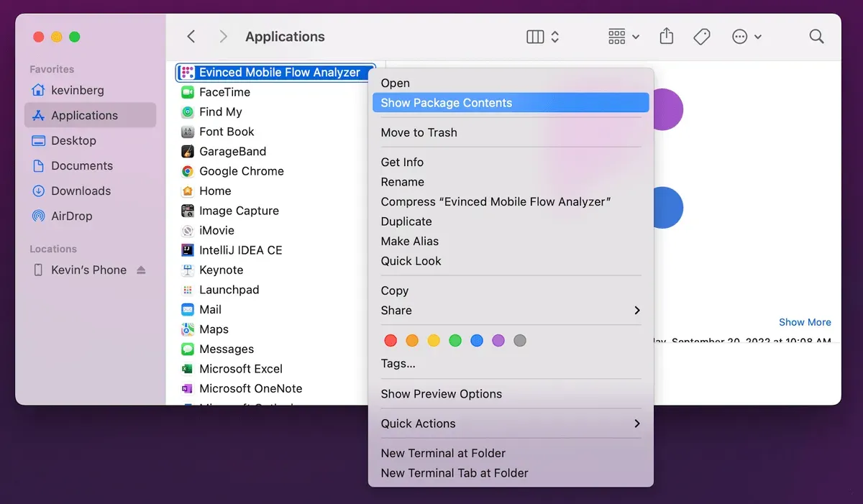Viewport: 863px width, 504px height.
Task: Click the Maps app icon
Action: pos(187,329)
